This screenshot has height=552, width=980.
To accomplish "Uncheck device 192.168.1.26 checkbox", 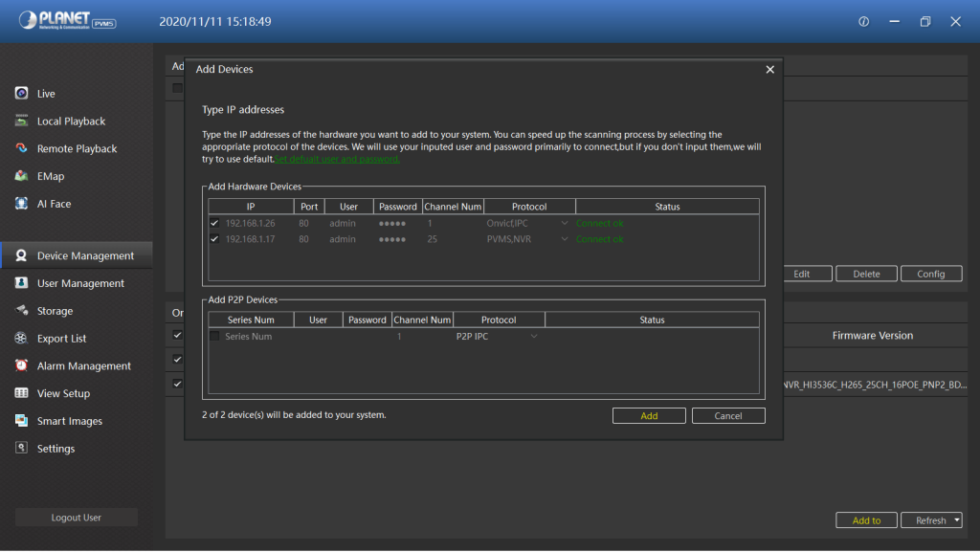I will pos(214,223).
